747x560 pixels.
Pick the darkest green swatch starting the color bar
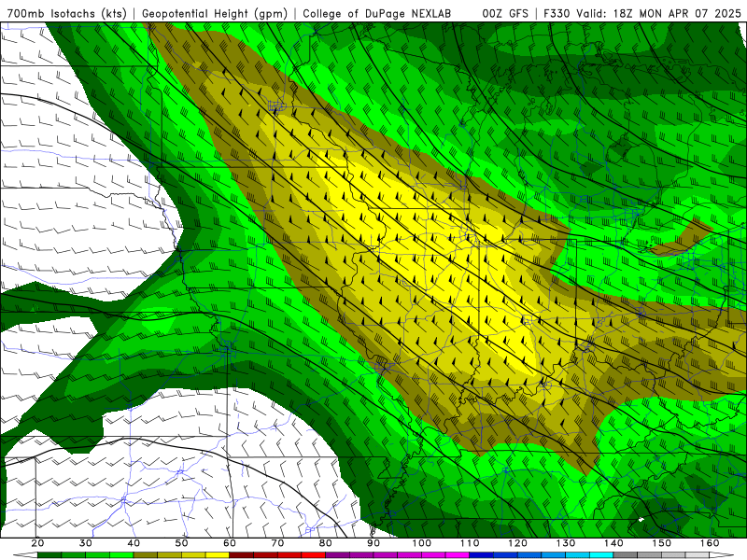pos(49,555)
